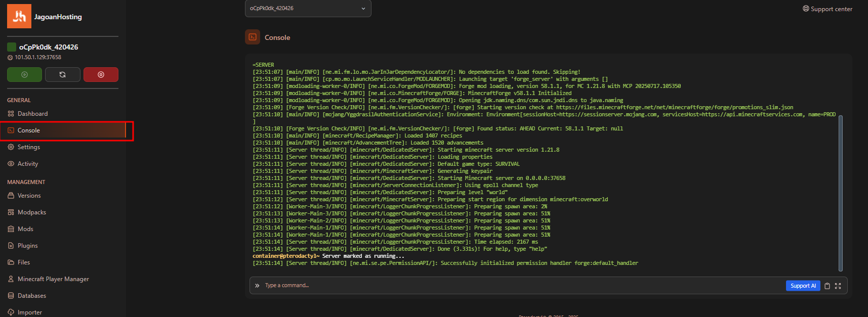Open the Mods section

(63, 229)
